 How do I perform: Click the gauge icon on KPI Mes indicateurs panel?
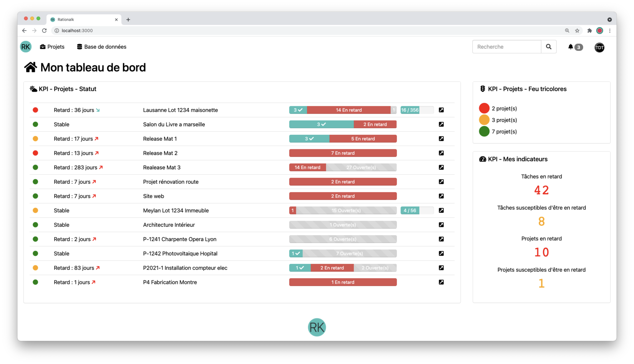(x=483, y=159)
